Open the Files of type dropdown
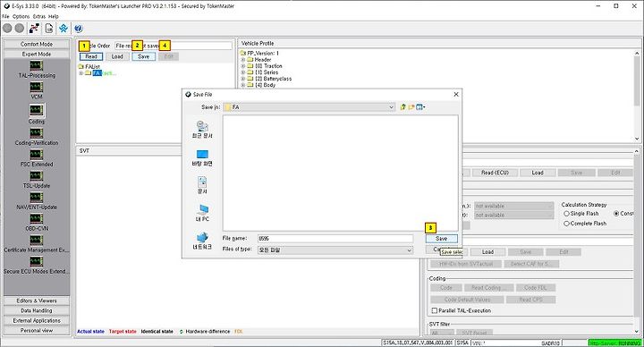 point(409,250)
